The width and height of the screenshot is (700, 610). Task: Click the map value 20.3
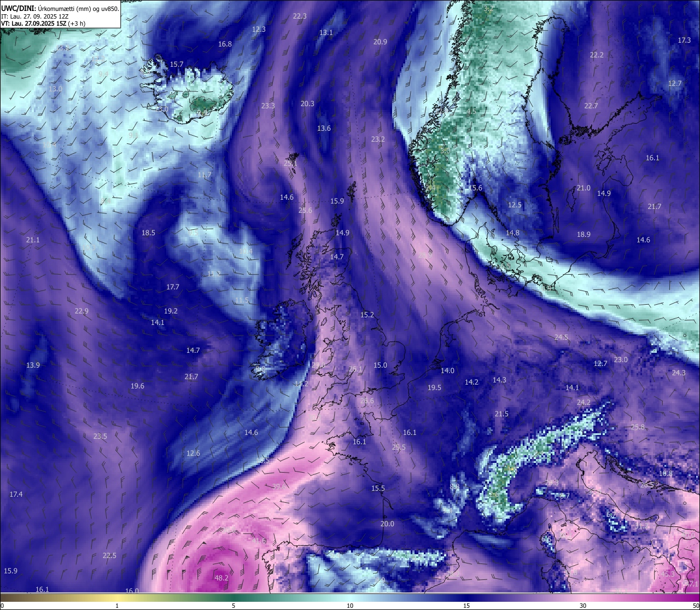tap(307, 104)
